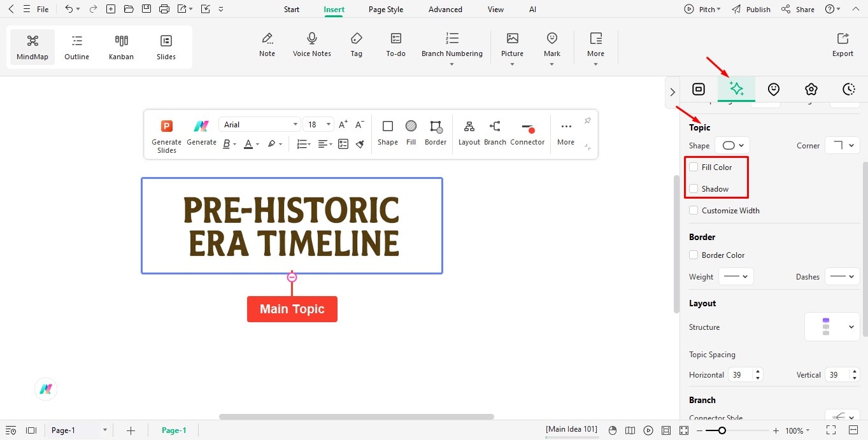
Task: Create a new file with plus icon
Action: 111,9
